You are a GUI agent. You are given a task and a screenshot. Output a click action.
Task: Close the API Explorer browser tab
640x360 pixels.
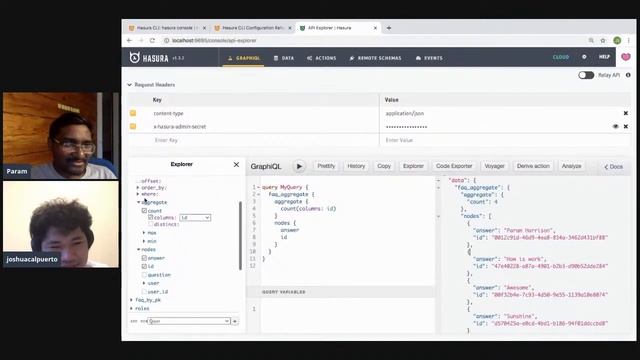[375, 28]
